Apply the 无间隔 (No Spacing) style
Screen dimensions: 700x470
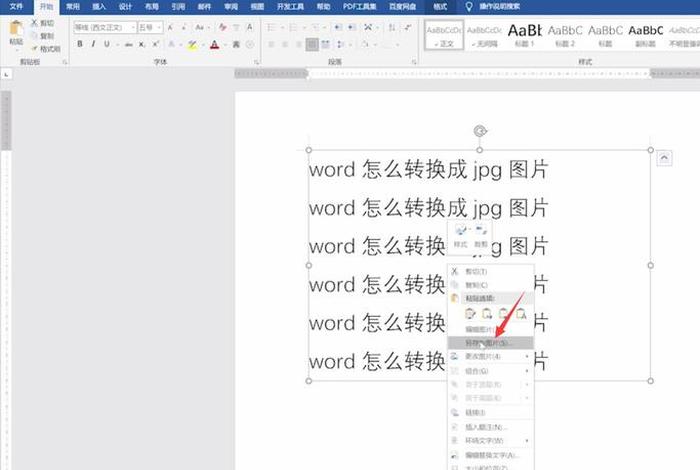[484, 35]
